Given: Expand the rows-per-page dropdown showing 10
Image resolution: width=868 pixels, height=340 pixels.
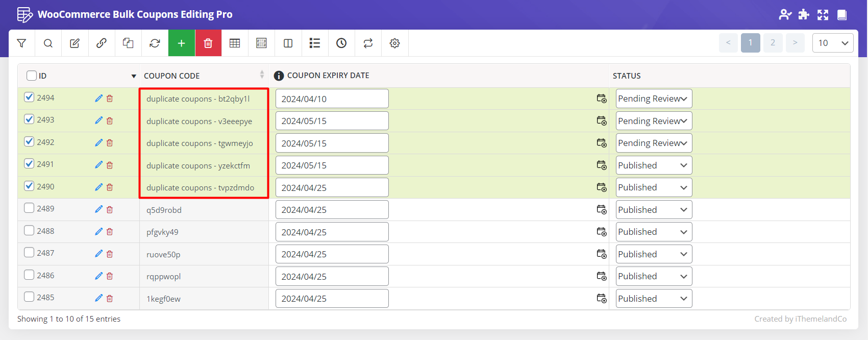Looking at the screenshot, I should click(x=832, y=43).
